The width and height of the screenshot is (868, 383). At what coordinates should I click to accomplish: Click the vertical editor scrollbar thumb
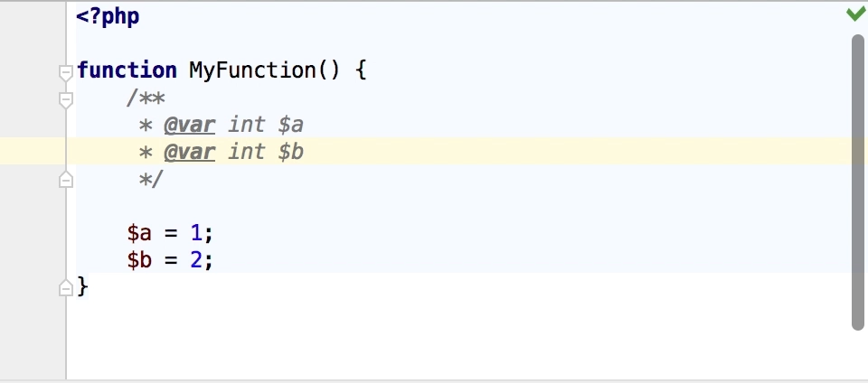(x=859, y=182)
